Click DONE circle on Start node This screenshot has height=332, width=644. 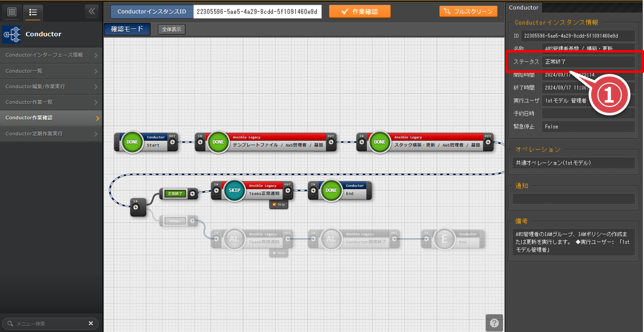(x=132, y=142)
